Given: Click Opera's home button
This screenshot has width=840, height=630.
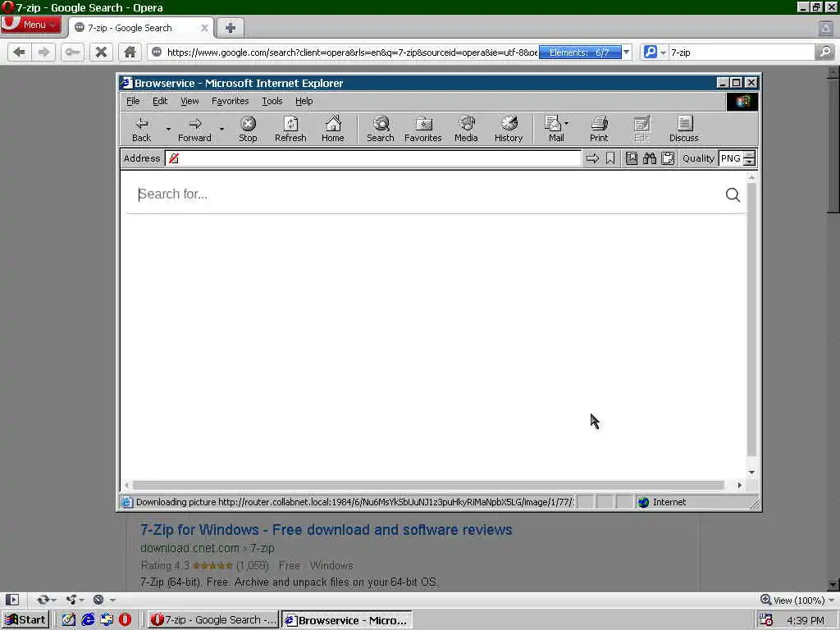Looking at the screenshot, I should point(130,52).
